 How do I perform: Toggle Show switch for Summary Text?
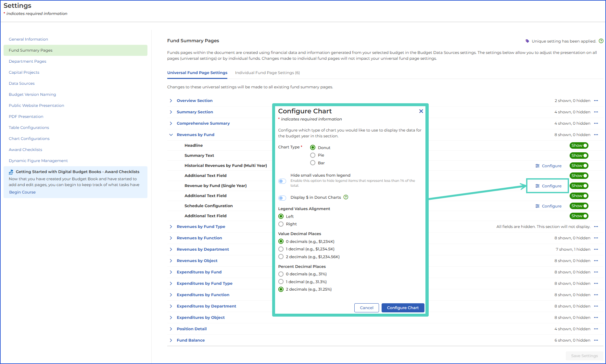click(x=579, y=156)
